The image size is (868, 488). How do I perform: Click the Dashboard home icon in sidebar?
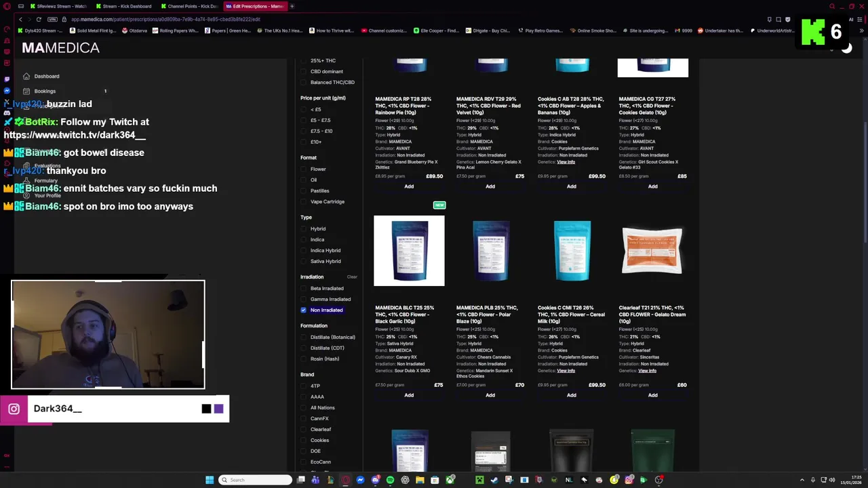click(x=26, y=76)
